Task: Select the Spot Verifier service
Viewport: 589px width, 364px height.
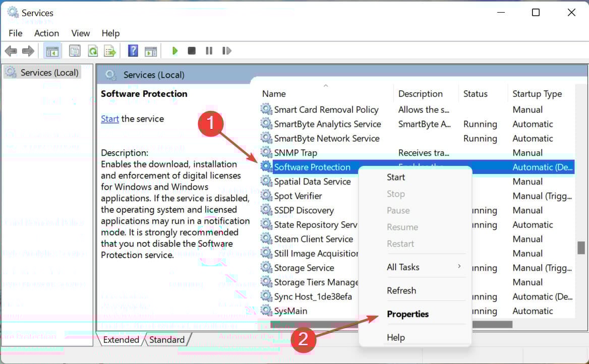Action: tap(298, 196)
